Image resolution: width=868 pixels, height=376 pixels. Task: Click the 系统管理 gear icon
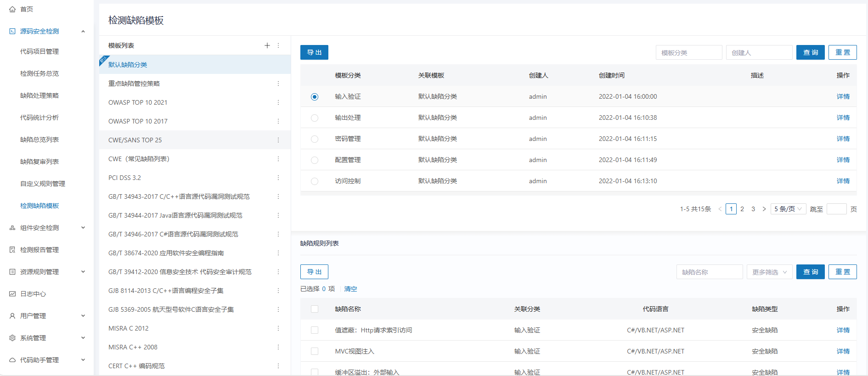point(12,338)
